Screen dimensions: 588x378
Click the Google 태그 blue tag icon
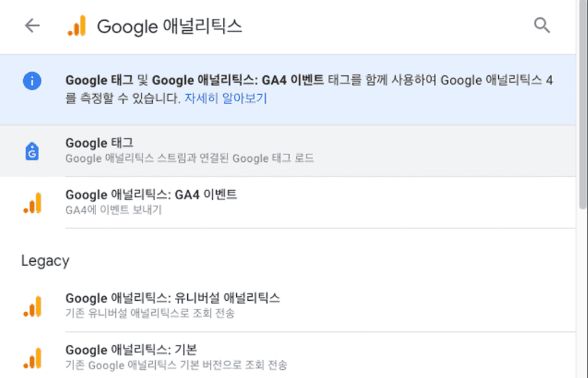pos(31,151)
